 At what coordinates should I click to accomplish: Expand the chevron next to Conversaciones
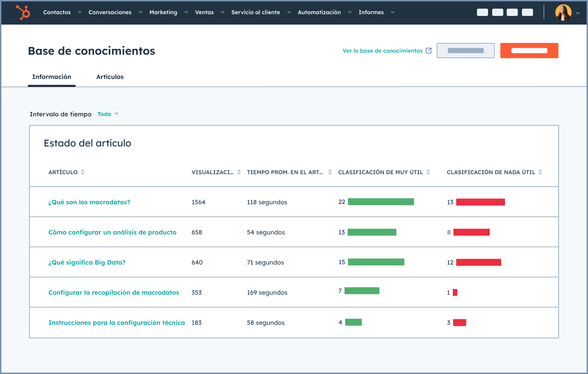pos(140,12)
